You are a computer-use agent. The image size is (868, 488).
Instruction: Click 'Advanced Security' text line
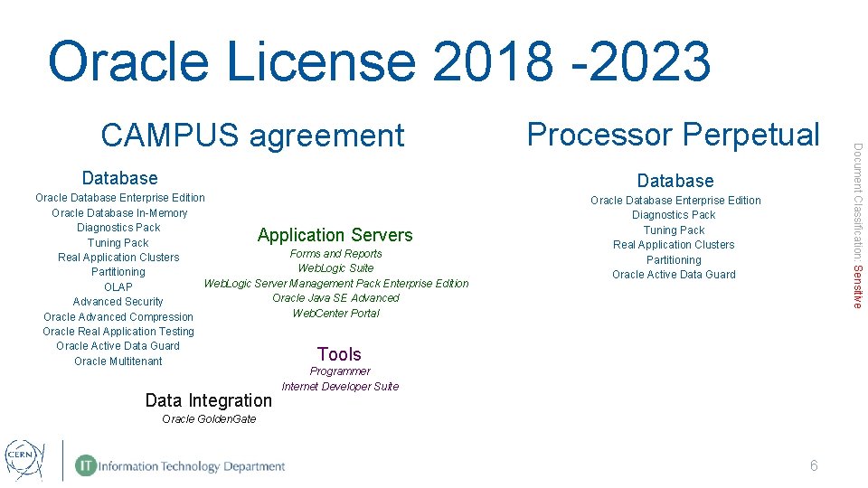coord(118,302)
